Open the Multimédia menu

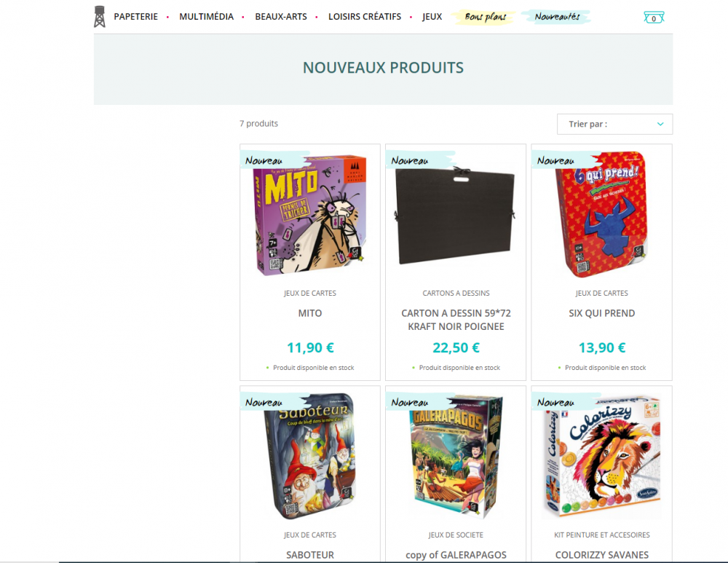(206, 17)
